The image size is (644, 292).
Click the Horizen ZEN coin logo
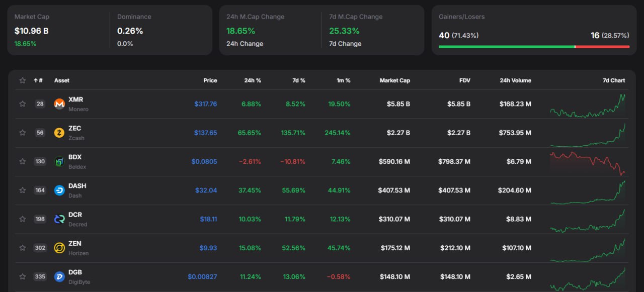tap(59, 248)
